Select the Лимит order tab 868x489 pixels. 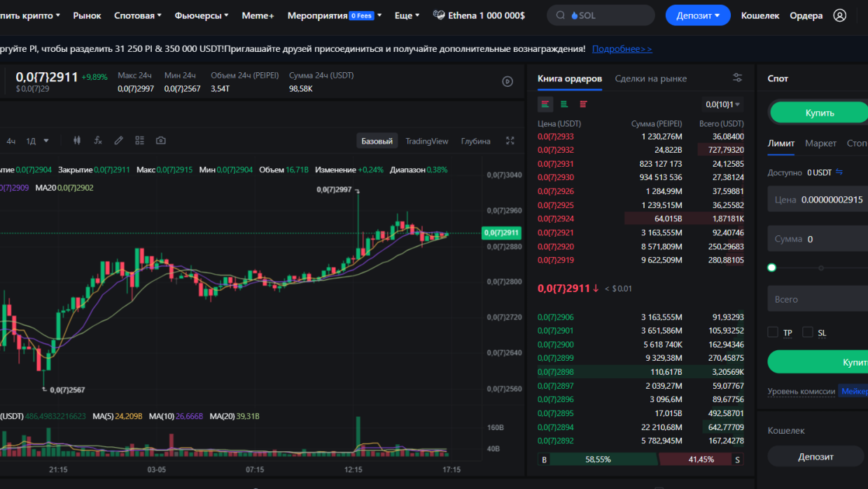coord(781,143)
